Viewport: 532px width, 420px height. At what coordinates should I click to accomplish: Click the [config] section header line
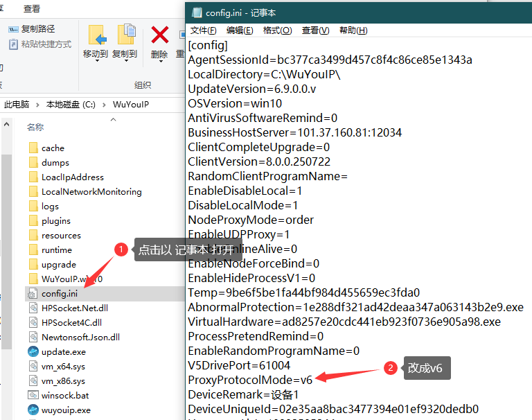[208, 46]
